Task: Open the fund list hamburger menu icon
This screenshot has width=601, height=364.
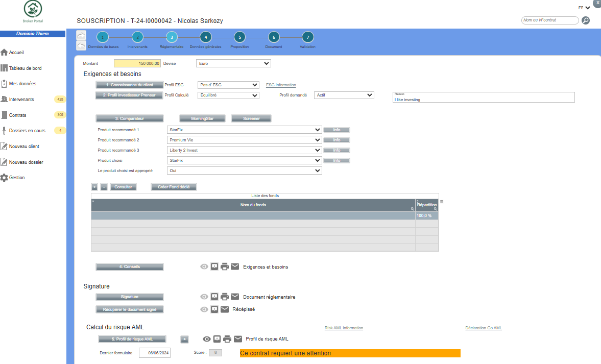Action: (x=442, y=202)
